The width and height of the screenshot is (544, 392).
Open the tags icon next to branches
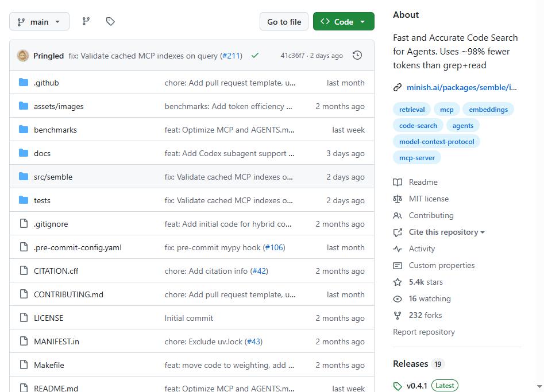[110, 21]
